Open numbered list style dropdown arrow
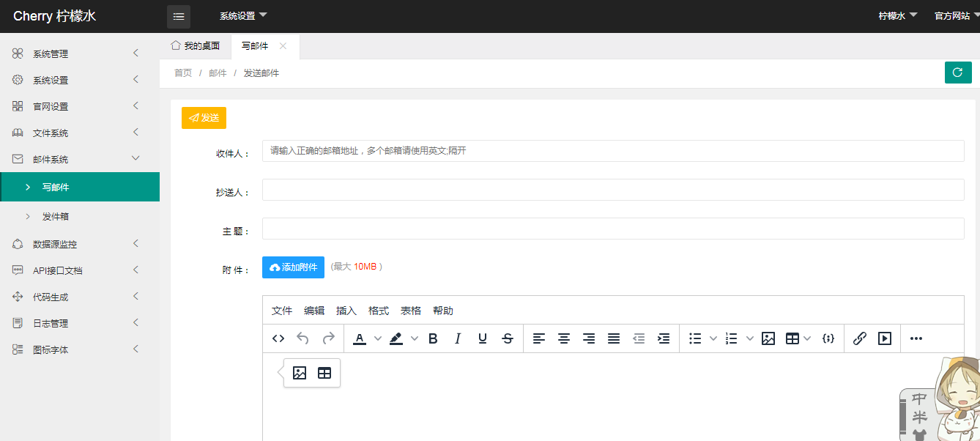This screenshot has width=980, height=441. point(749,338)
